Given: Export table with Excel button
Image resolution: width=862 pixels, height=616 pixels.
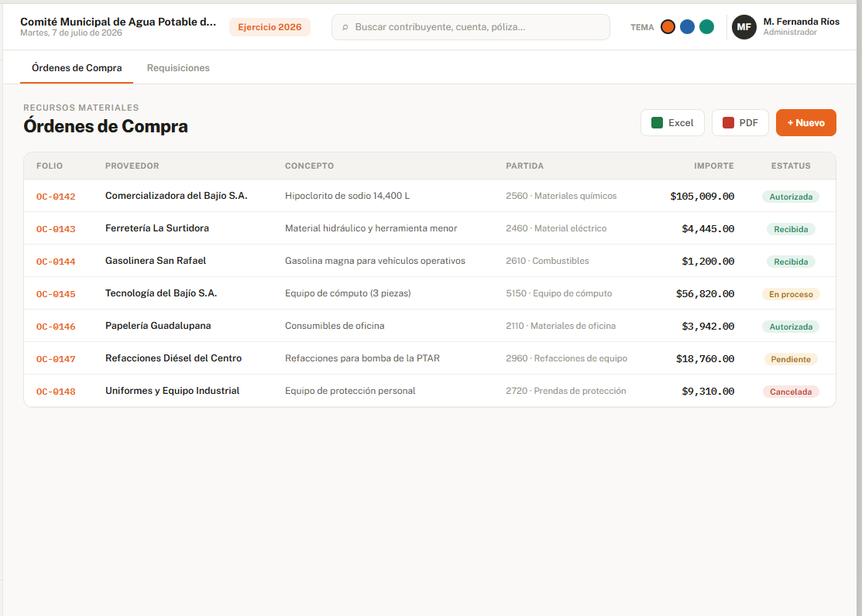Looking at the screenshot, I should (672, 122).
